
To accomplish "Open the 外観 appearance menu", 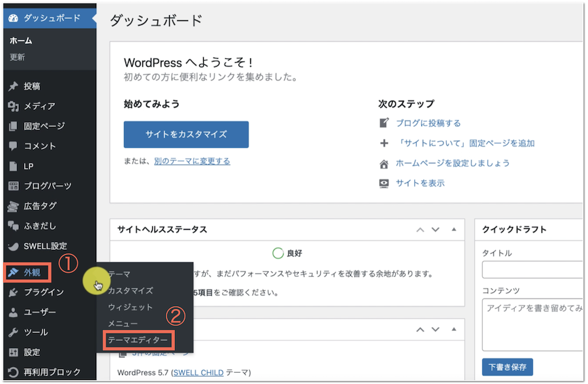I will tap(33, 271).
